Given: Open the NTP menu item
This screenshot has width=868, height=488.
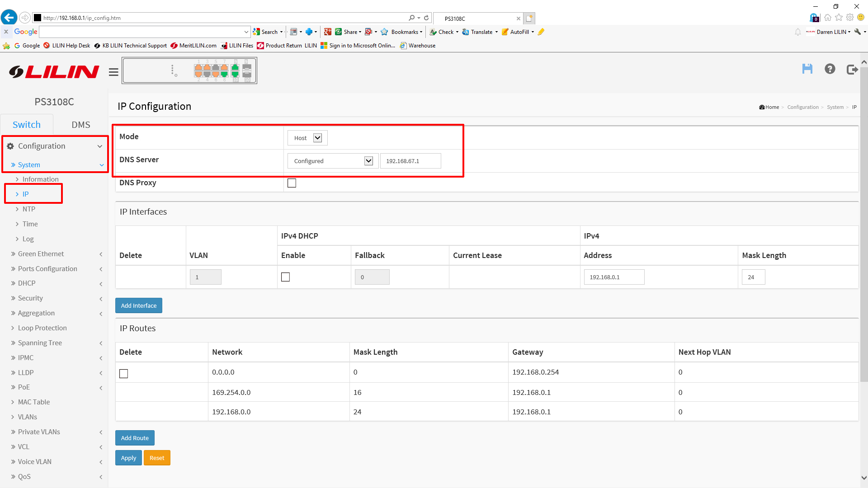Looking at the screenshot, I should click(29, 209).
